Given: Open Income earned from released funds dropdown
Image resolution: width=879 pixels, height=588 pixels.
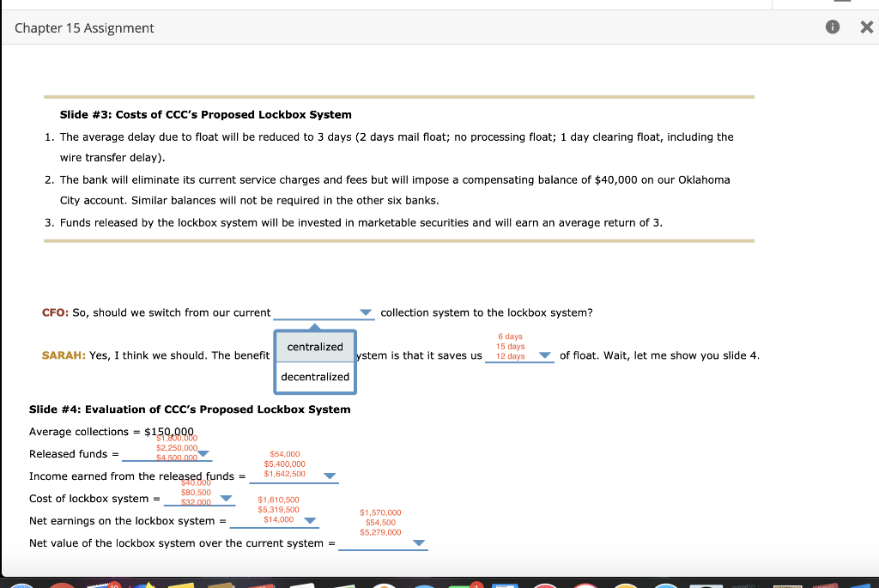Looking at the screenshot, I should [x=330, y=476].
